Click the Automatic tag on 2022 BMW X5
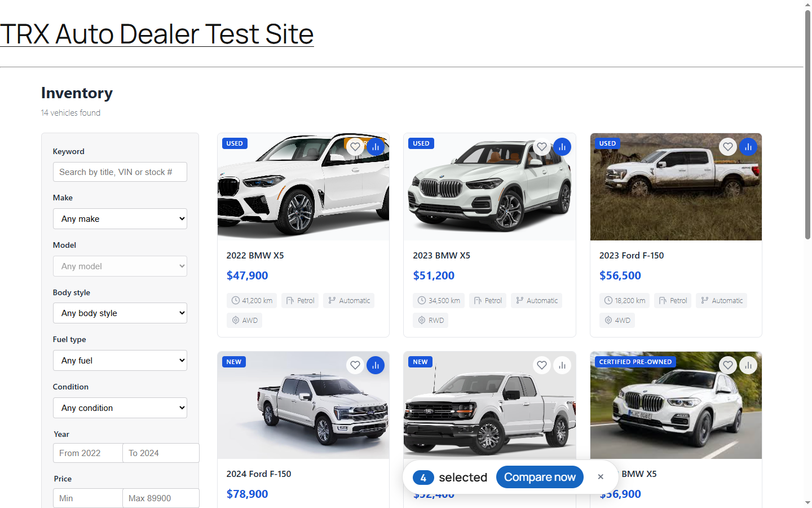Image resolution: width=812 pixels, height=508 pixels. pyautogui.click(x=349, y=301)
